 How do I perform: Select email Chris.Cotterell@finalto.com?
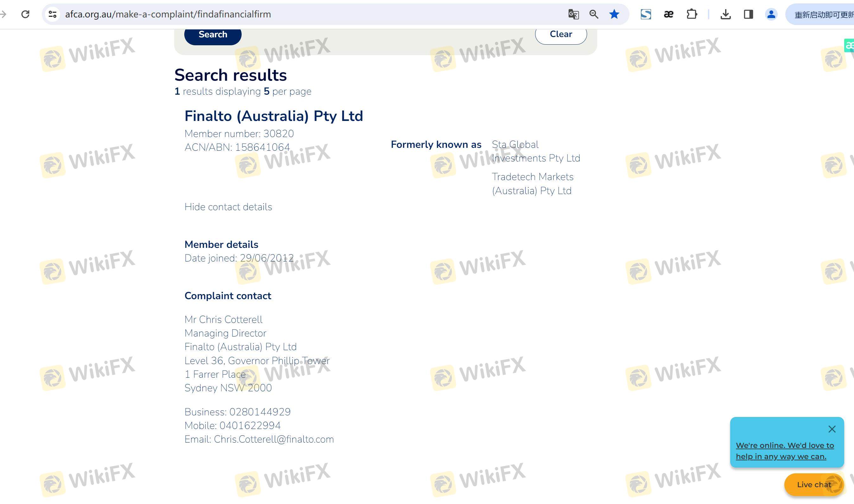pyautogui.click(x=274, y=439)
